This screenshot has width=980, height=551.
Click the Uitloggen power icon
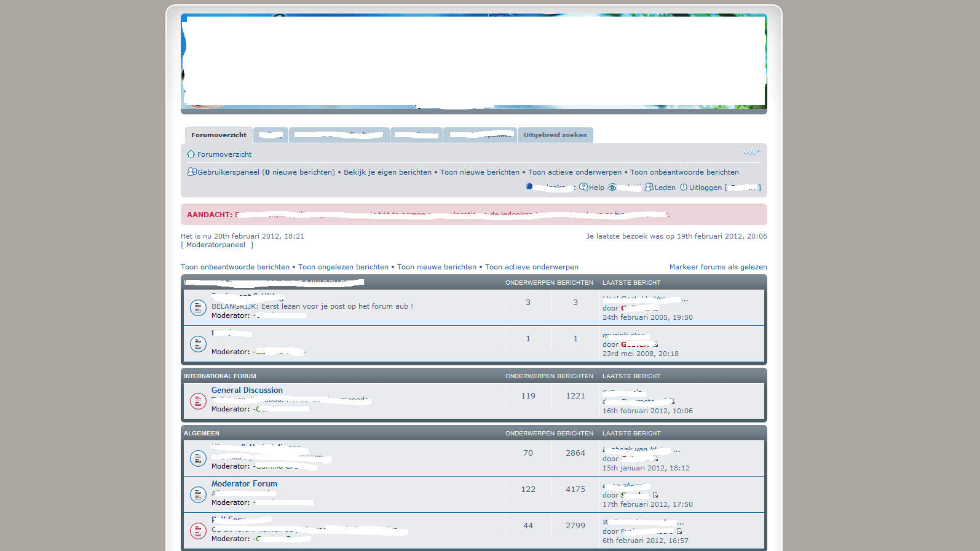[x=683, y=187]
